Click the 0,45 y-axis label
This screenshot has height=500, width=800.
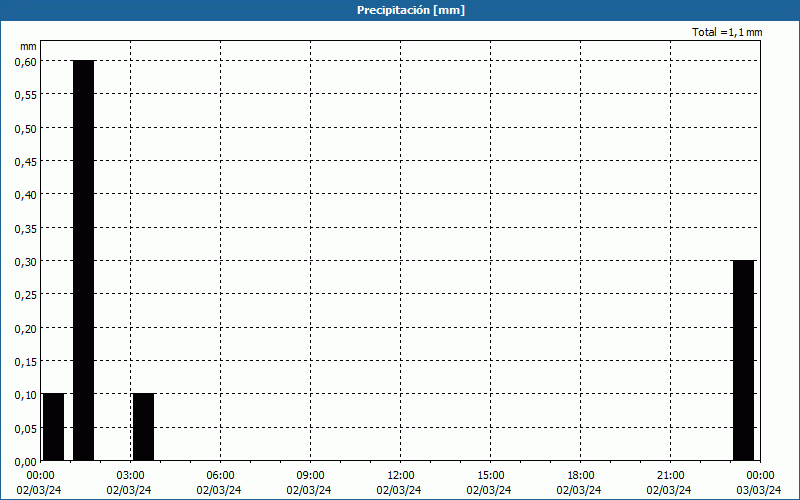point(26,162)
